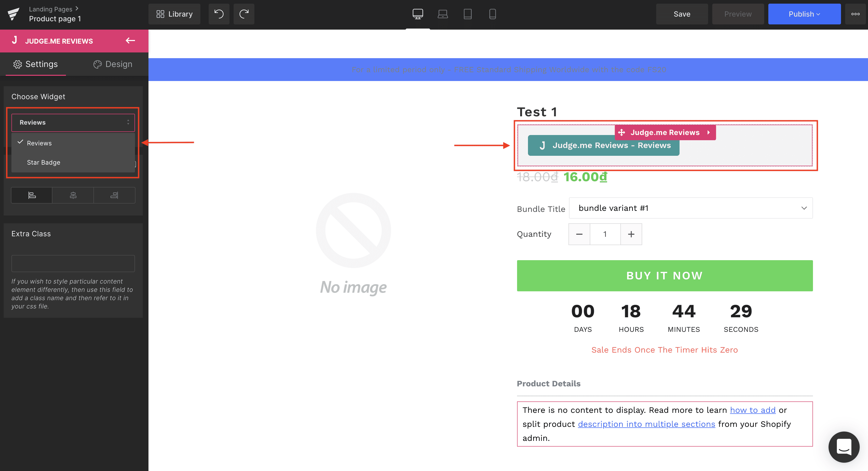The width and height of the screenshot is (868, 471).
Task: Set alignment to right
Action: click(114, 195)
